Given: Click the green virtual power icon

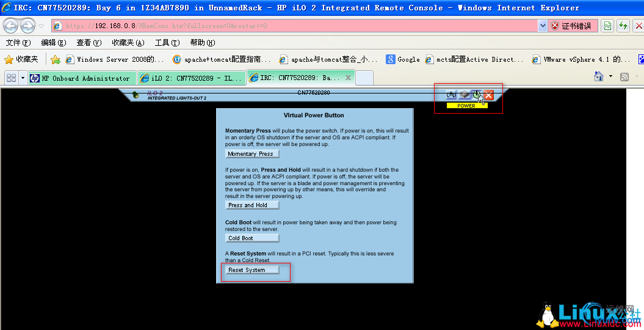Looking at the screenshot, I should (x=476, y=95).
